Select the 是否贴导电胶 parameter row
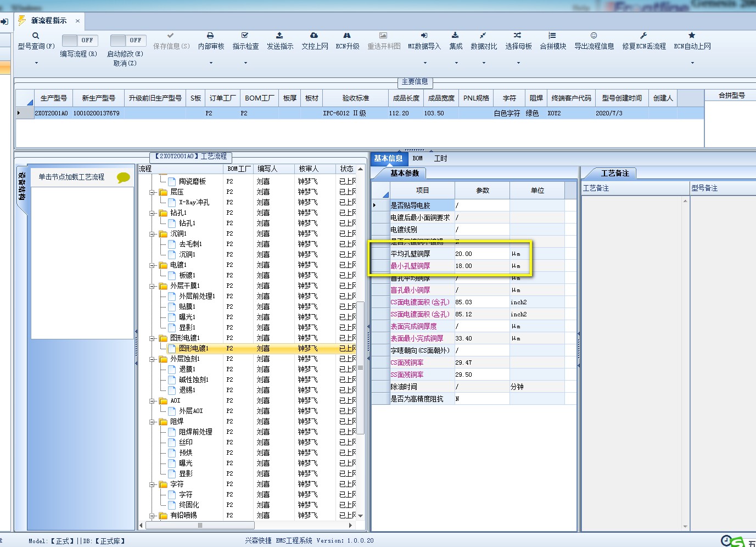756x547 pixels. coord(474,205)
